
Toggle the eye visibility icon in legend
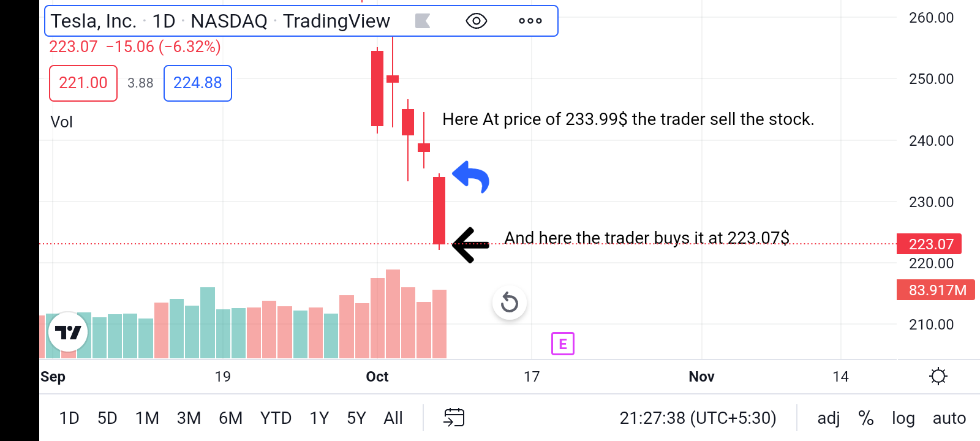click(x=476, y=21)
